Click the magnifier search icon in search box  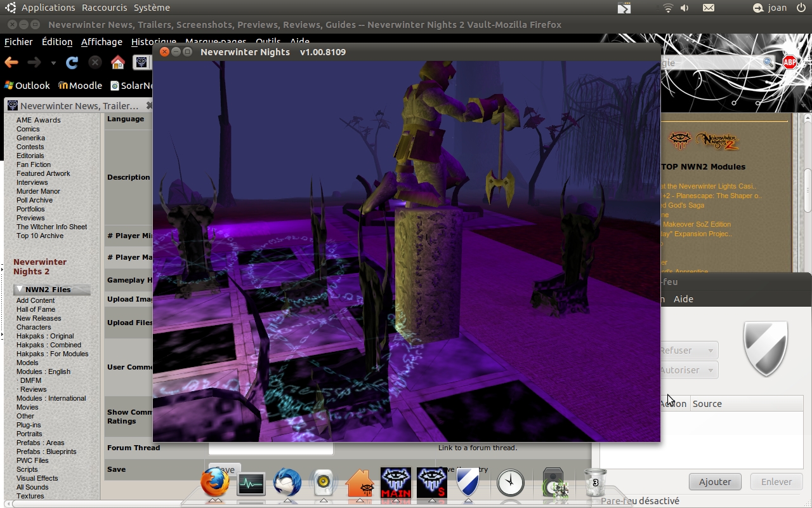click(x=768, y=62)
